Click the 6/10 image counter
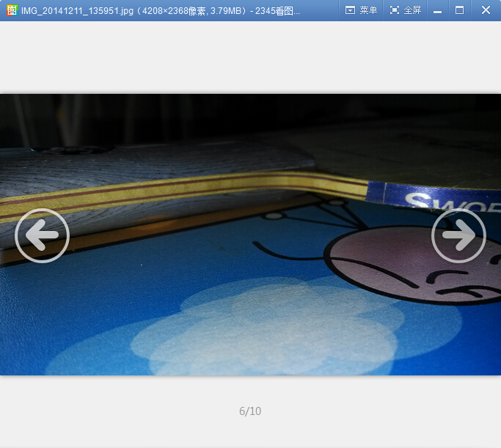Viewport: 501px width, 448px height. [x=250, y=411]
